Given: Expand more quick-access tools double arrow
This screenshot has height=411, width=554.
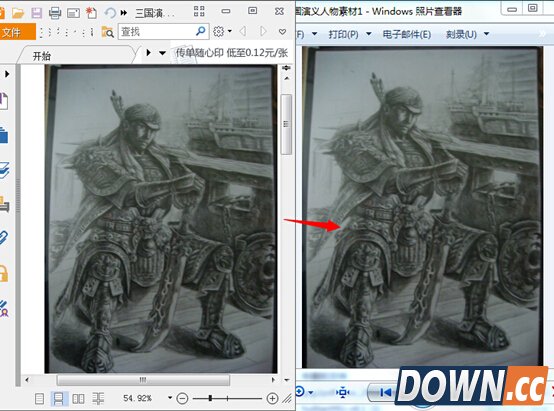Looking at the screenshot, I should pyautogui.click(x=124, y=13).
